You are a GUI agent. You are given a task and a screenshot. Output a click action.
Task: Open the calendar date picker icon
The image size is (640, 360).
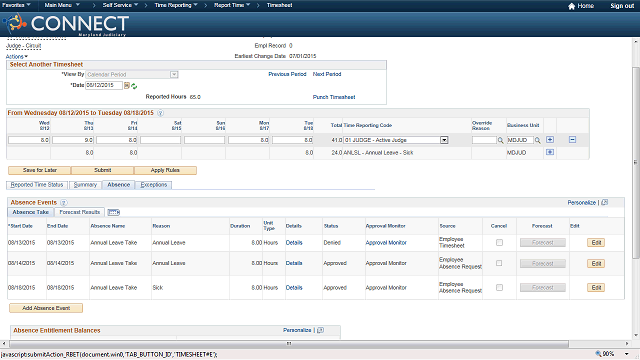(127, 86)
